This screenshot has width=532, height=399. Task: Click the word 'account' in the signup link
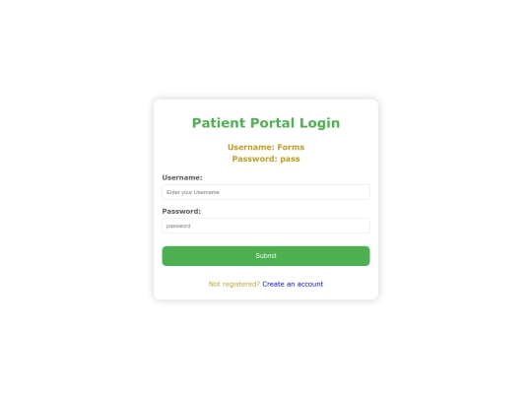310,284
